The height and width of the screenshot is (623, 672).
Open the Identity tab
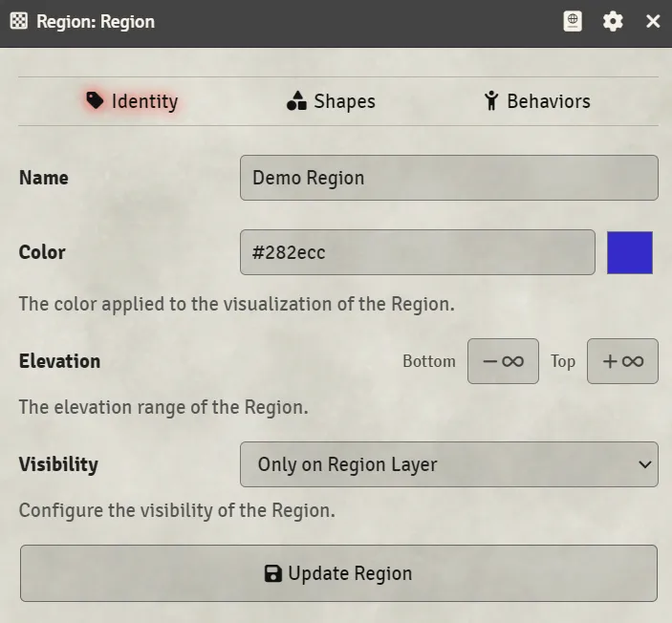coord(132,101)
